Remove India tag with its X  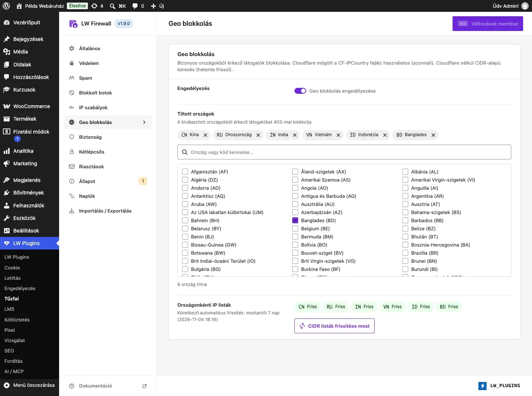coord(295,135)
